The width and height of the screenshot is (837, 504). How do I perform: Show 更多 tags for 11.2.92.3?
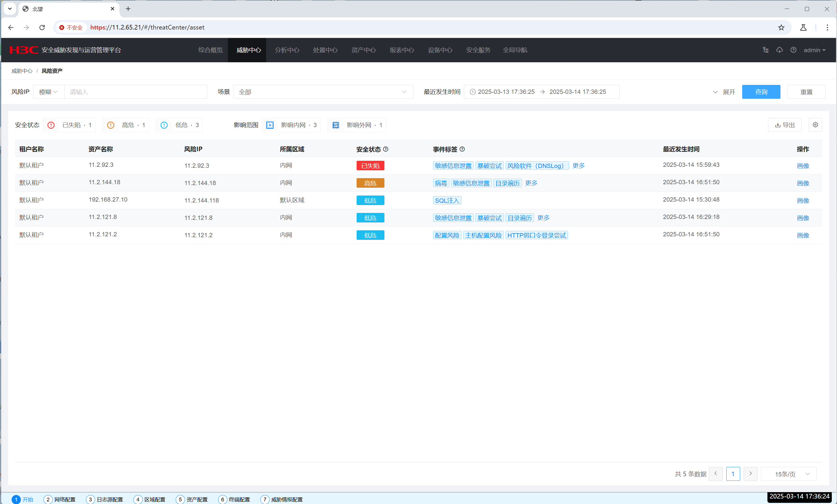[578, 166]
